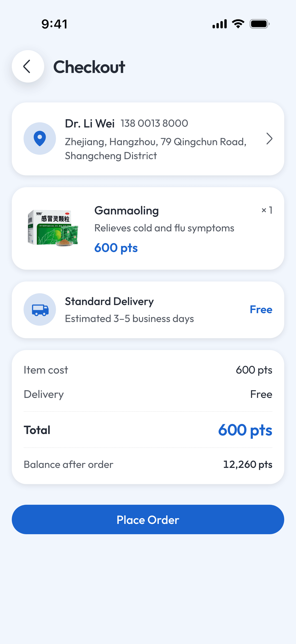Click the blue Free delivery label
The width and height of the screenshot is (296, 644).
(261, 309)
